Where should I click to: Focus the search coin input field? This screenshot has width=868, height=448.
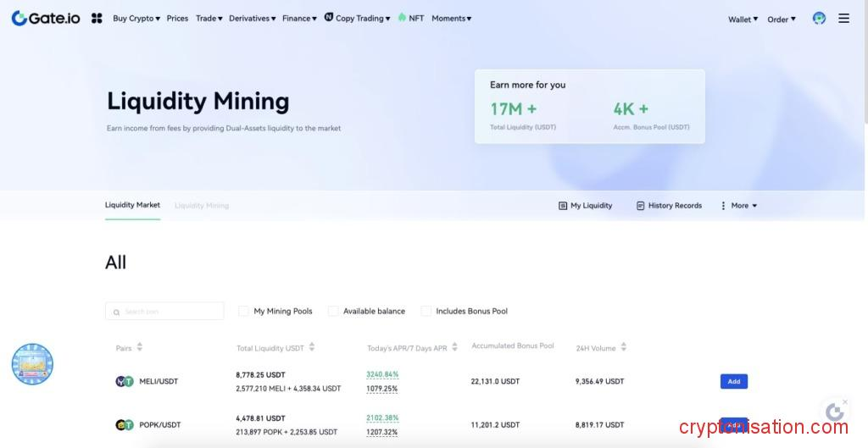coord(164,312)
